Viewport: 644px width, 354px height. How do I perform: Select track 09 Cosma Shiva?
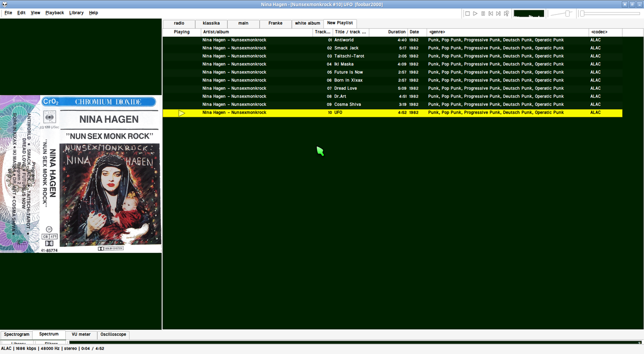[x=392, y=105]
